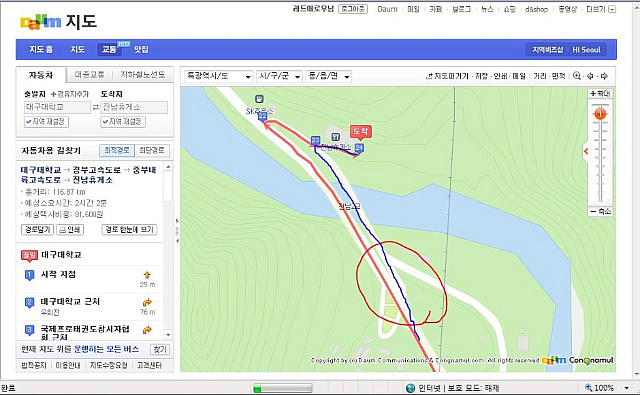Screen dimensions: 640x395
Task: Click the 경로 한눈에 보기 button
Action: click(129, 230)
